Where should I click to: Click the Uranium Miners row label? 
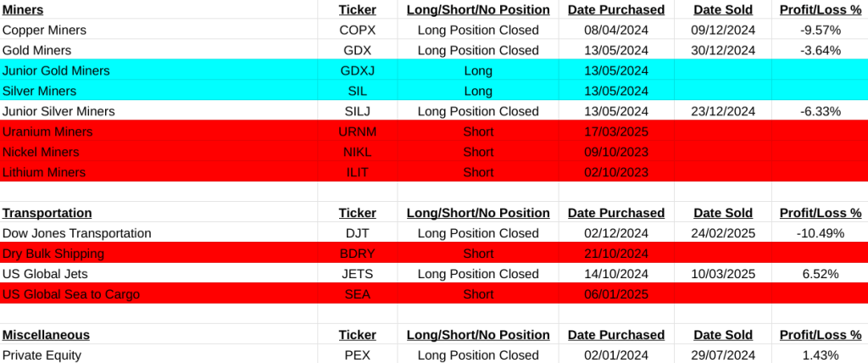[x=47, y=131]
